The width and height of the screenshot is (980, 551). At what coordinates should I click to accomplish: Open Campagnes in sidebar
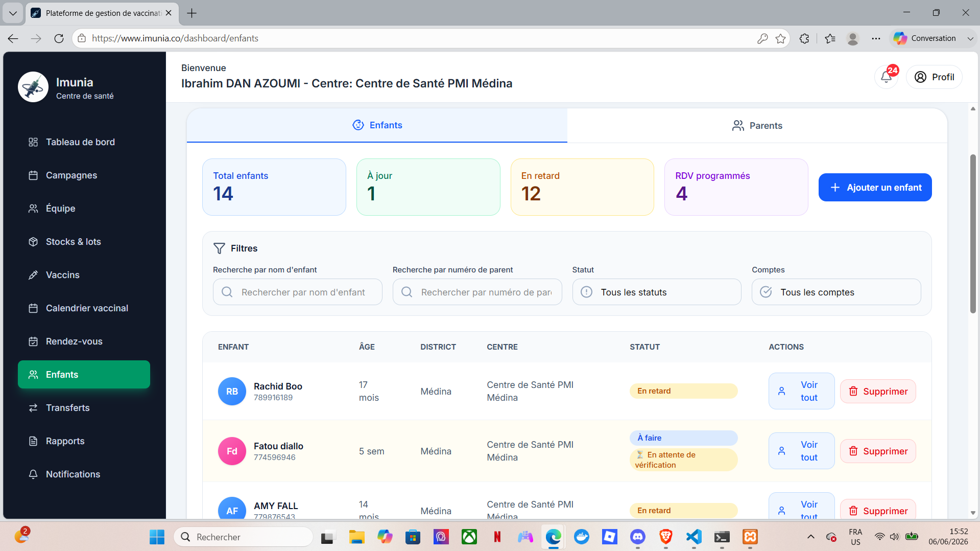(x=84, y=175)
